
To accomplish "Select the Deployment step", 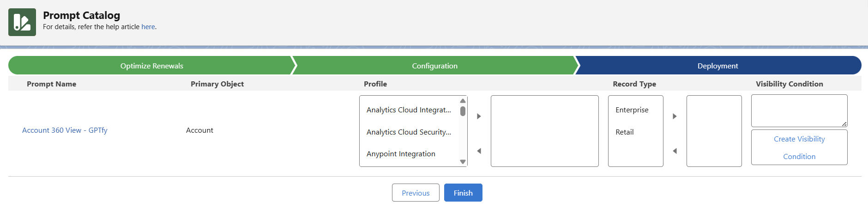I will (717, 66).
